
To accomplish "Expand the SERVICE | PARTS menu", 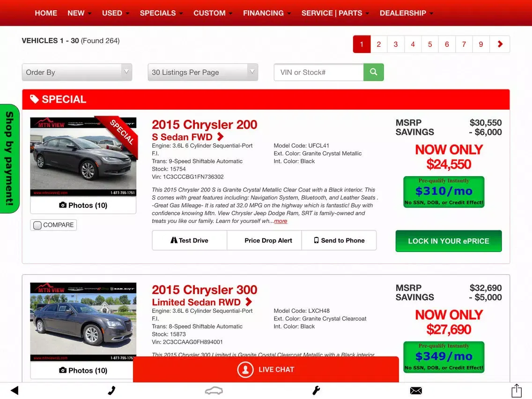I will pos(335,13).
